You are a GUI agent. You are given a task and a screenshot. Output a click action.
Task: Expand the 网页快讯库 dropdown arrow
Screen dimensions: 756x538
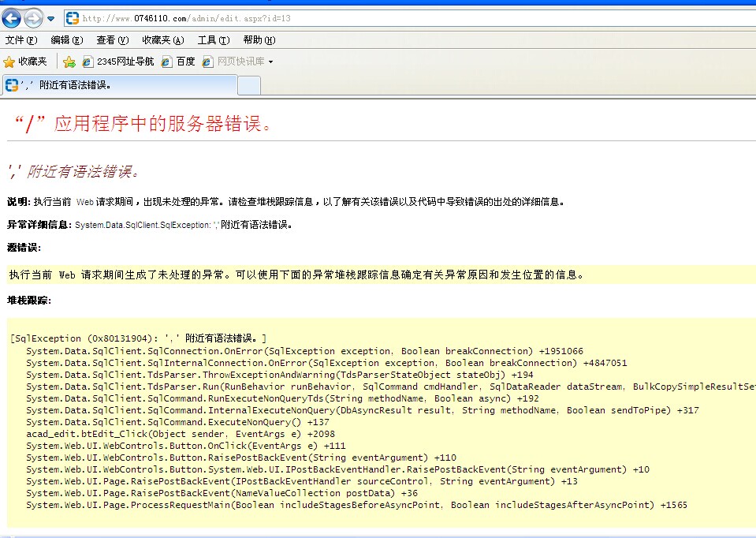click(x=271, y=62)
